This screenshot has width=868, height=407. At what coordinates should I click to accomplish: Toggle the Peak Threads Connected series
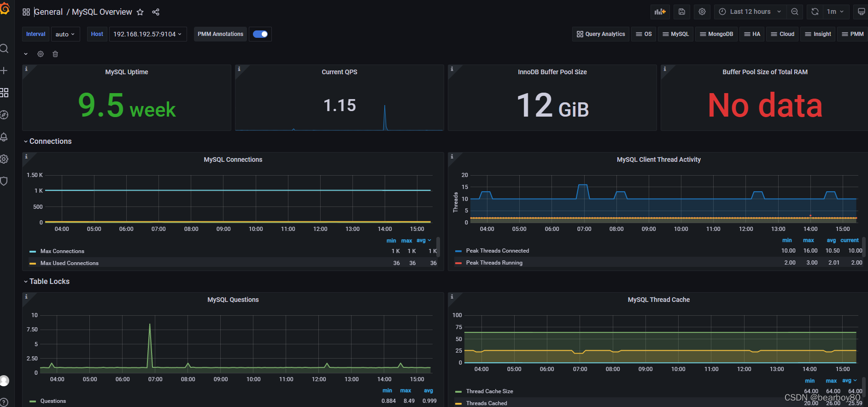pos(498,251)
